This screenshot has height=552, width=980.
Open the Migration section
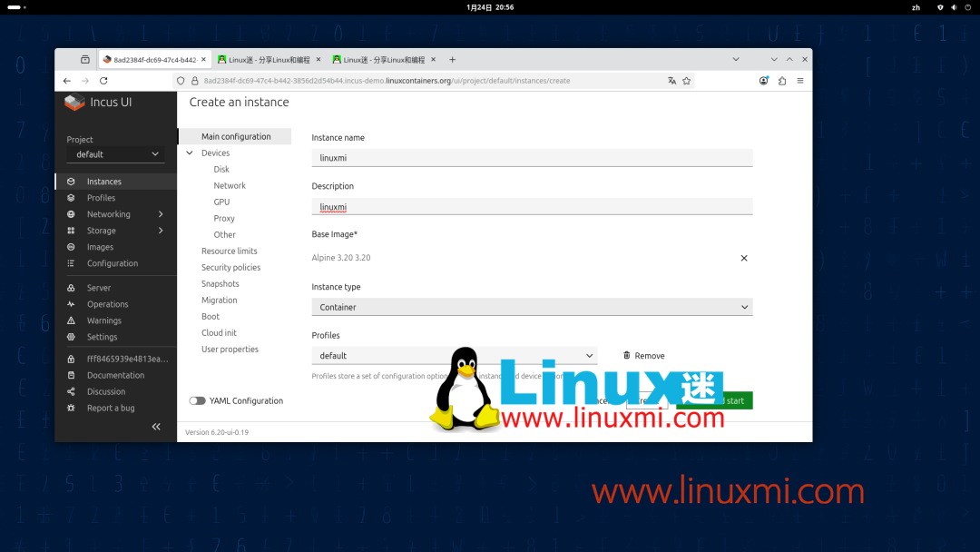(219, 301)
